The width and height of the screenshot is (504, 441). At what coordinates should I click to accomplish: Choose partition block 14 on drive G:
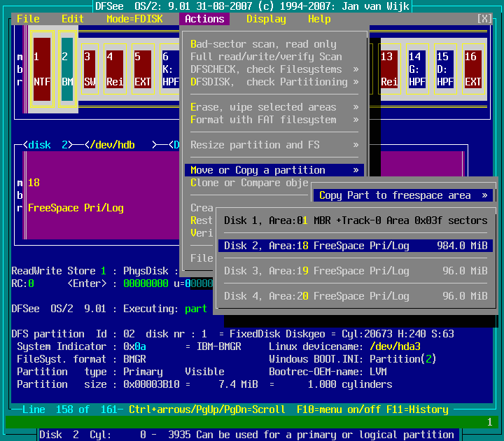[x=416, y=69]
